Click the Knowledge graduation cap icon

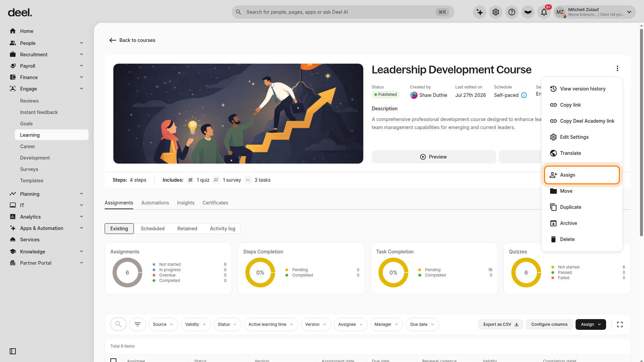tap(13, 251)
